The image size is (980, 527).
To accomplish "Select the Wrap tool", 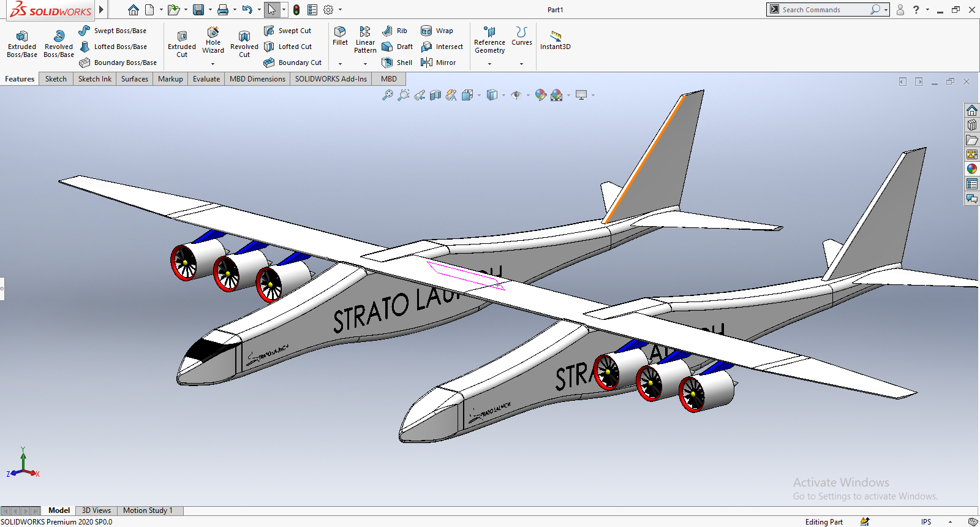I will [437, 31].
